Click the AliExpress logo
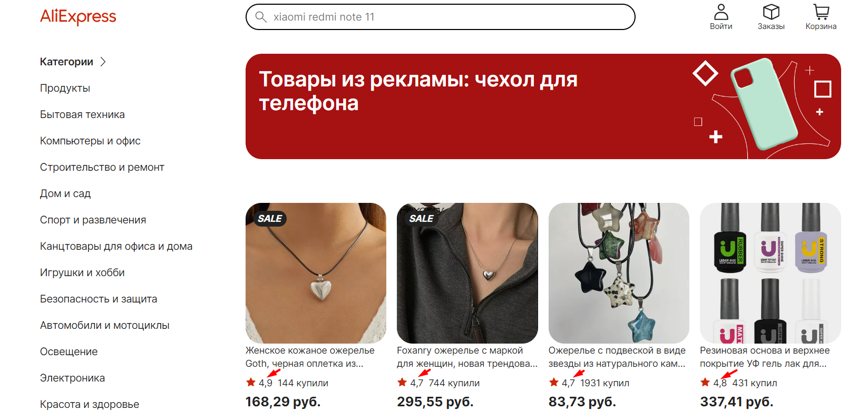This screenshot has width=868, height=420. pyautogui.click(x=78, y=17)
